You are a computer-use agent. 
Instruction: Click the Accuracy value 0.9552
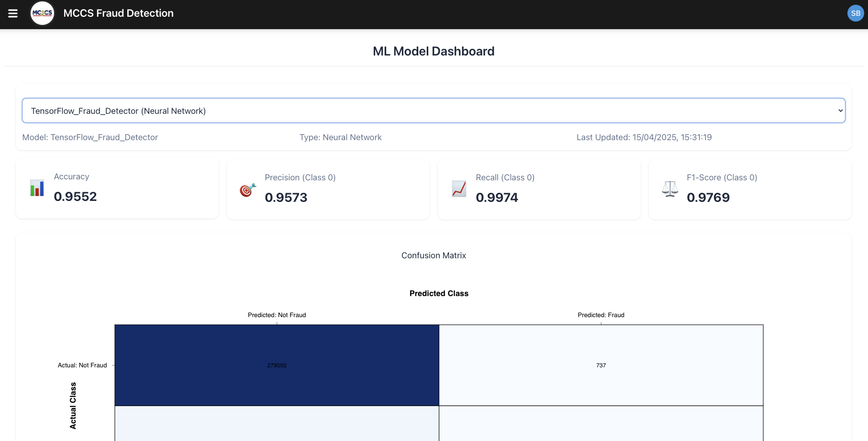[x=75, y=197]
